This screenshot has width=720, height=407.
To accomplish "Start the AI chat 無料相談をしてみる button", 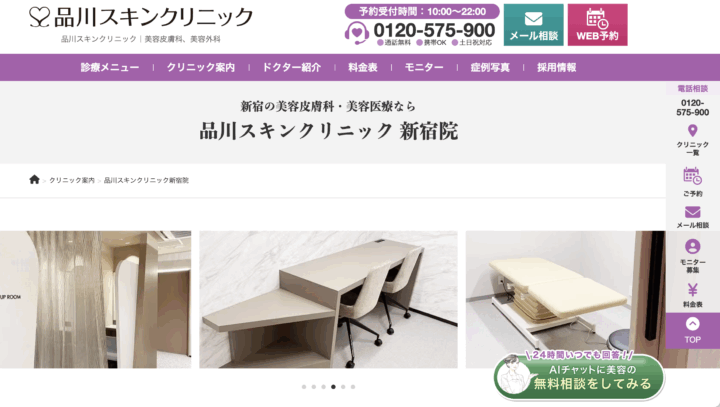I will tap(579, 376).
